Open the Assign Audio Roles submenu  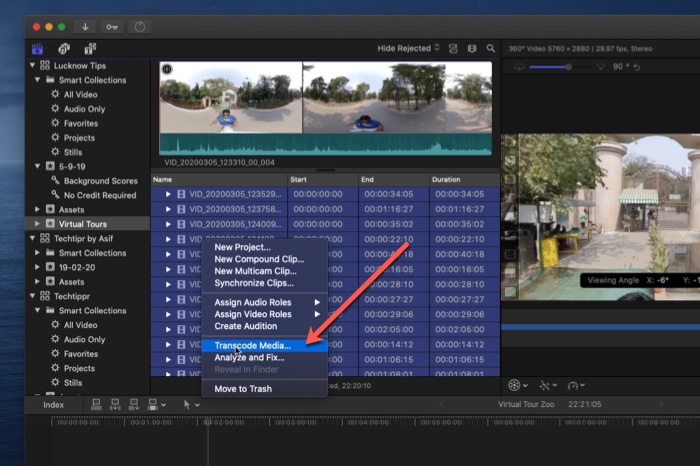(265, 302)
